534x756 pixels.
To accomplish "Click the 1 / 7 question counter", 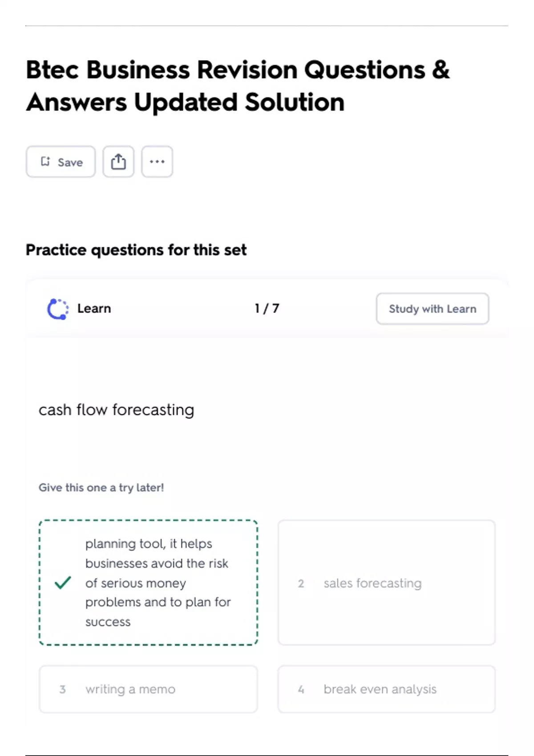I will pyautogui.click(x=267, y=309).
